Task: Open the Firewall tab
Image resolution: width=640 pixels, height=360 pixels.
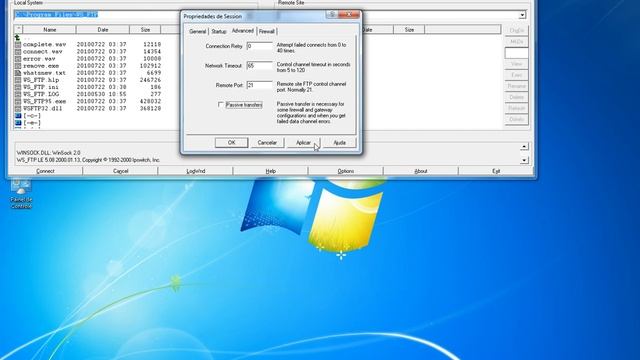Action: tap(267, 31)
